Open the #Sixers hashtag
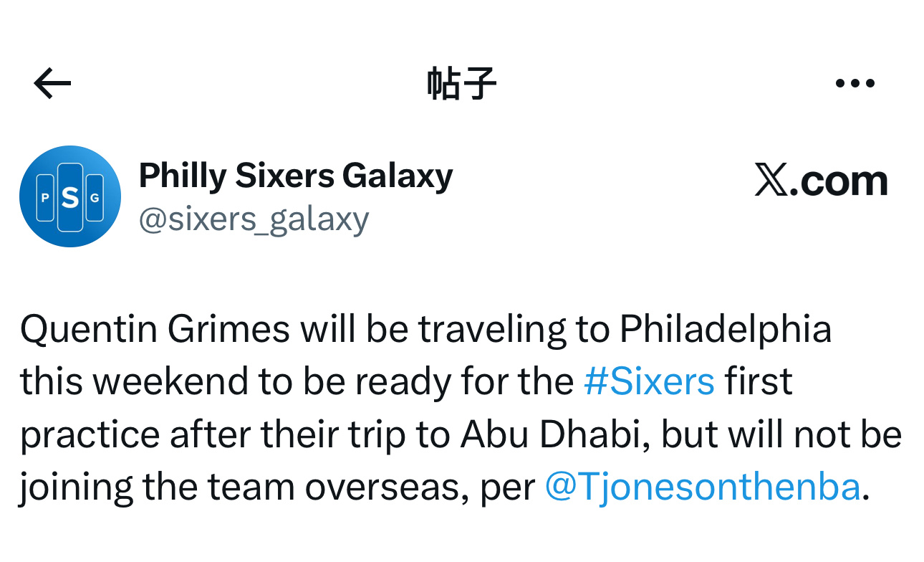This screenshot has width=924, height=562. pyautogui.click(x=649, y=381)
